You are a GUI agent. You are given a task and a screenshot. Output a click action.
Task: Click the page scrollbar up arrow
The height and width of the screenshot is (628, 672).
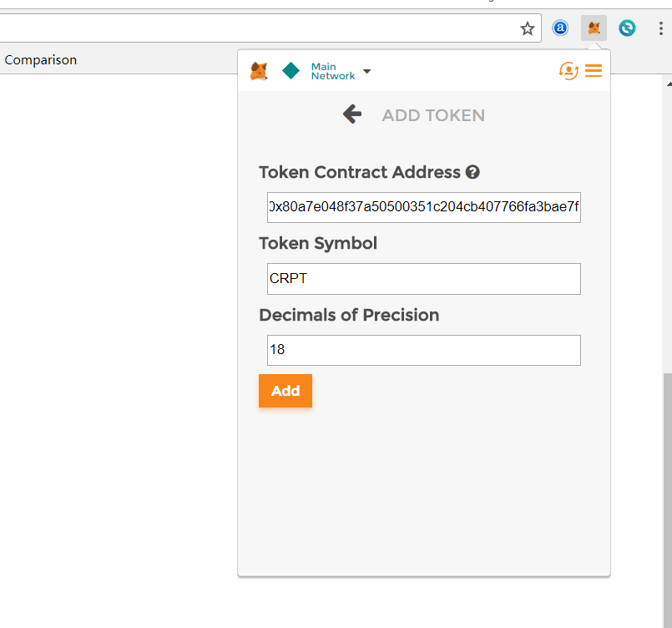point(668,84)
